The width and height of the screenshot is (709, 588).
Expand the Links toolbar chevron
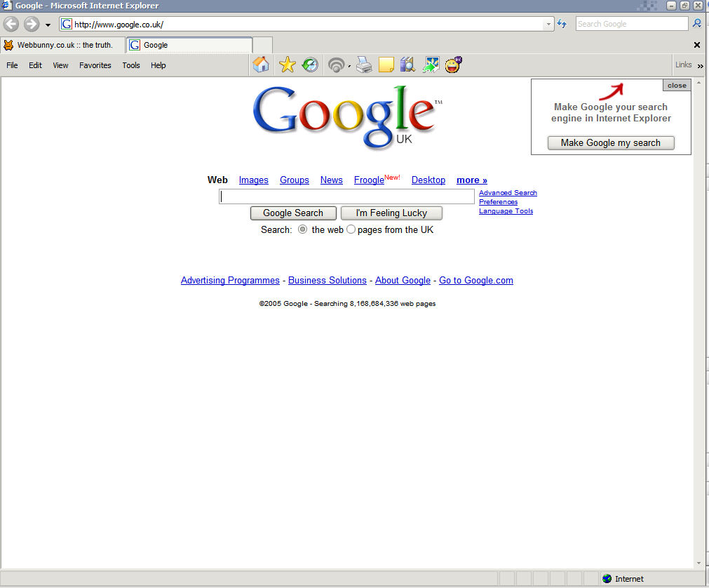[x=700, y=66]
